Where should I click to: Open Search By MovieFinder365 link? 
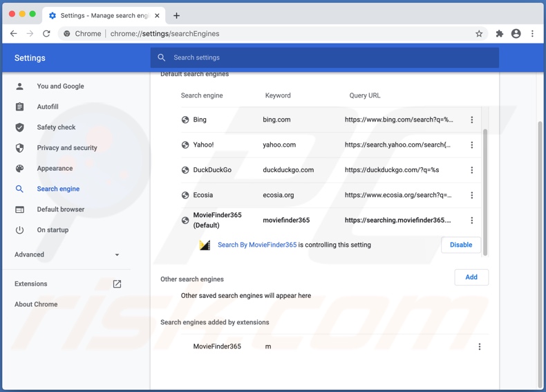(x=257, y=245)
